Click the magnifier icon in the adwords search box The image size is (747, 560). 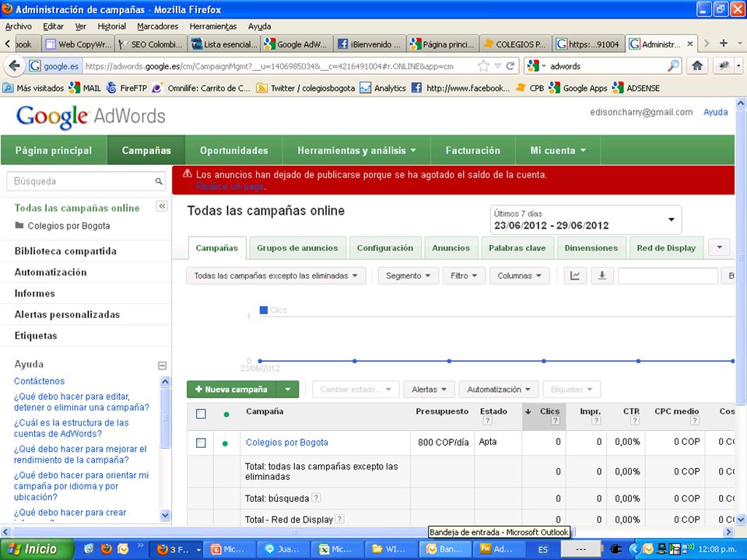tap(673, 65)
